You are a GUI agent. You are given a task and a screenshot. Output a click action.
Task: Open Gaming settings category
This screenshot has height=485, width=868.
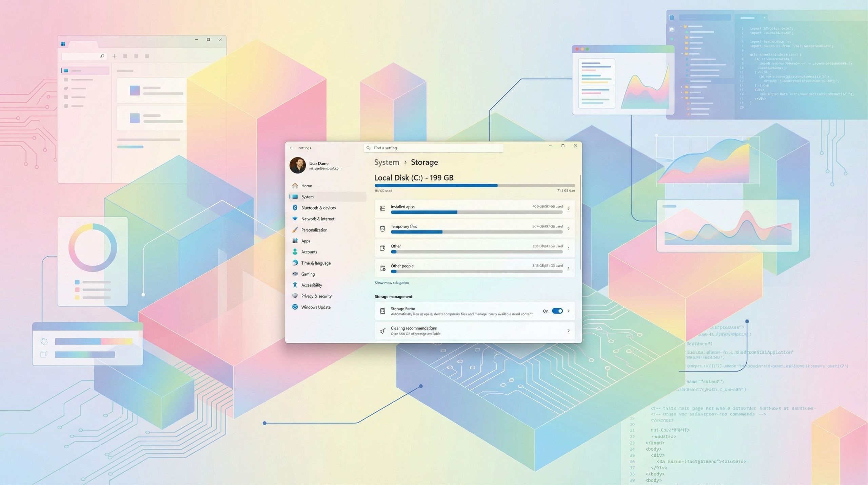pyautogui.click(x=308, y=274)
